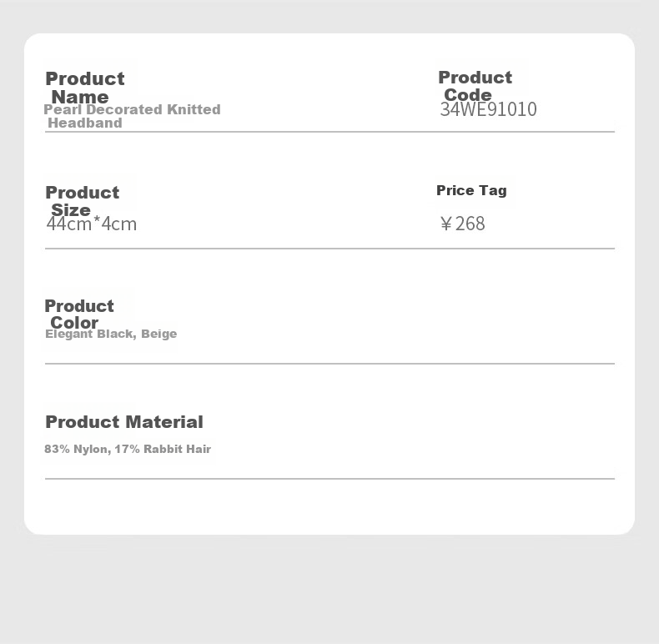The height and width of the screenshot is (644, 659).
Task: Click the divider line under Product Material
Action: click(x=330, y=478)
